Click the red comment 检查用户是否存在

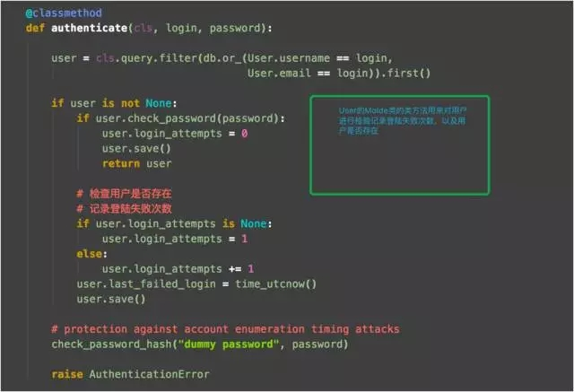[124, 194]
